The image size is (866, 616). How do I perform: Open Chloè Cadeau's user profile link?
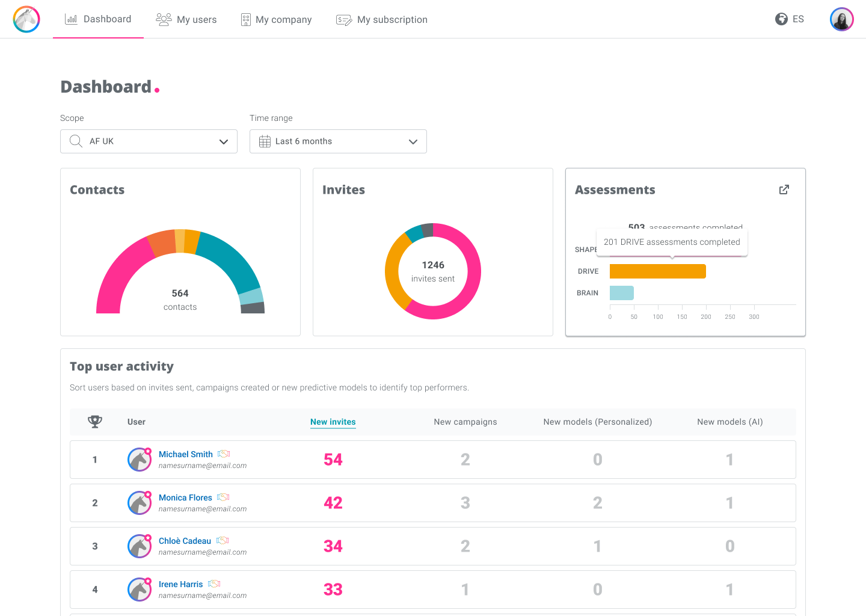[x=185, y=541]
